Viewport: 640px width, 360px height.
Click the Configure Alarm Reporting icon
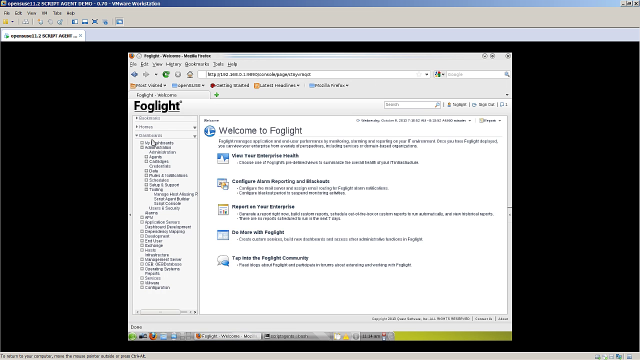coord(223,184)
